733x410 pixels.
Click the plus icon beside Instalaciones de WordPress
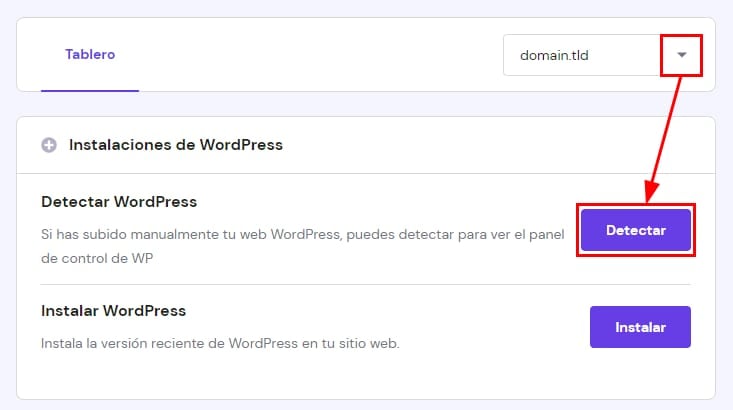click(49, 145)
